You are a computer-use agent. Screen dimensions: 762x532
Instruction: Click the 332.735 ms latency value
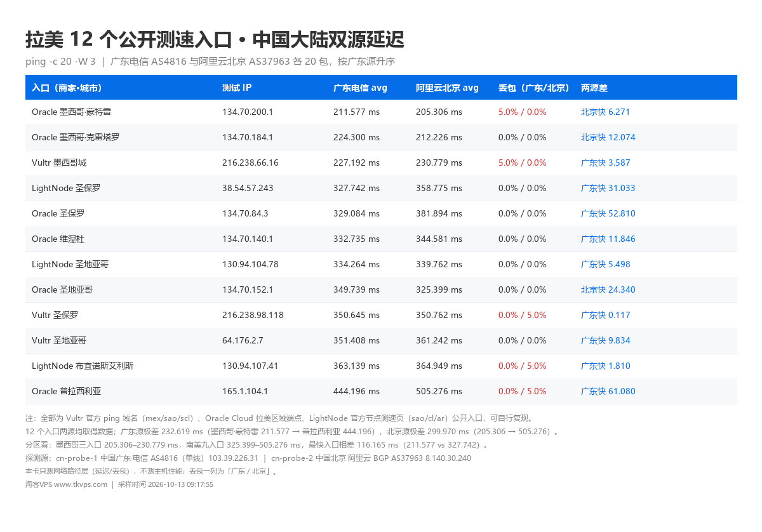356,239
